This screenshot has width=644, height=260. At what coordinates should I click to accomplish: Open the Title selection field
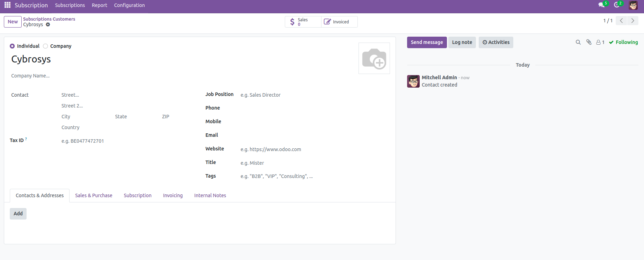coord(314,163)
